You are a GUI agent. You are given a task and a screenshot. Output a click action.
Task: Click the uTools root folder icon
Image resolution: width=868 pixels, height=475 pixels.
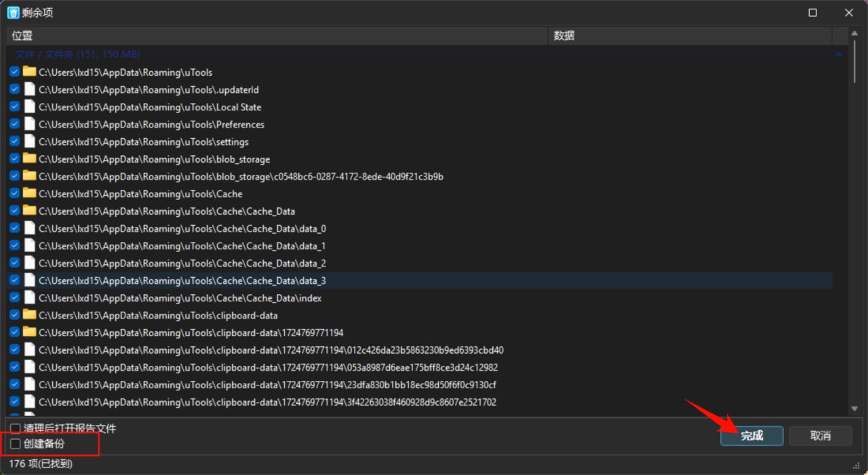point(29,72)
